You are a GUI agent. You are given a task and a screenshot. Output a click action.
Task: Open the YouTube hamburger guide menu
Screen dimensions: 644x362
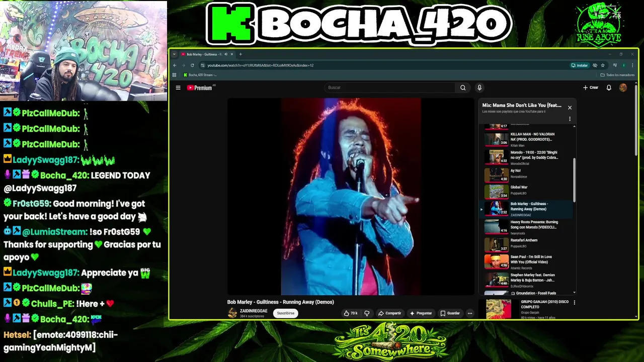click(x=178, y=87)
